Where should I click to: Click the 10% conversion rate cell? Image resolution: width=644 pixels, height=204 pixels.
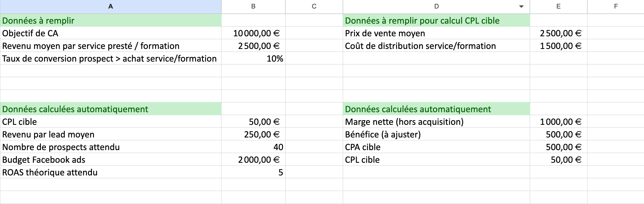pyautogui.click(x=253, y=59)
